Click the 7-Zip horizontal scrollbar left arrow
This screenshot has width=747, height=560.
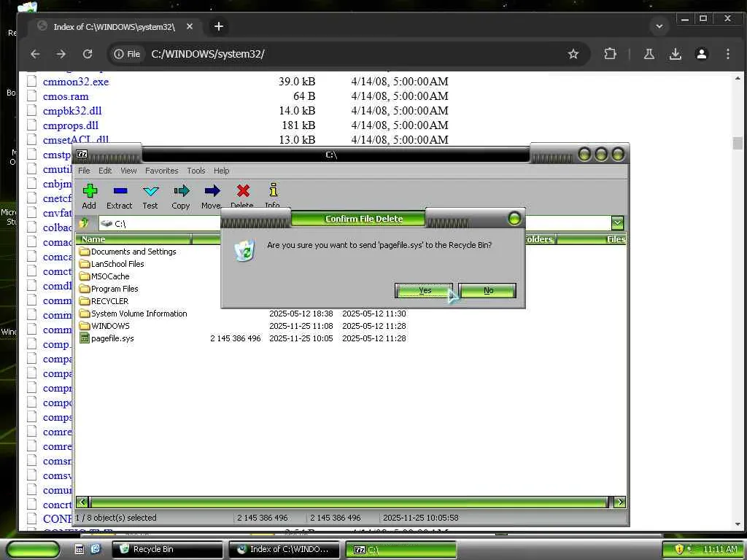pyautogui.click(x=82, y=502)
